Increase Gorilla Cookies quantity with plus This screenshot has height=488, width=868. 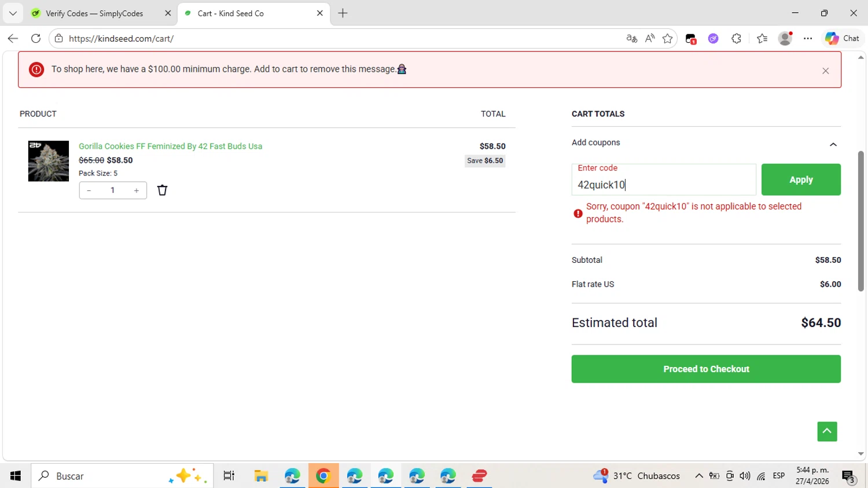pyautogui.click(x=137, y=190)
